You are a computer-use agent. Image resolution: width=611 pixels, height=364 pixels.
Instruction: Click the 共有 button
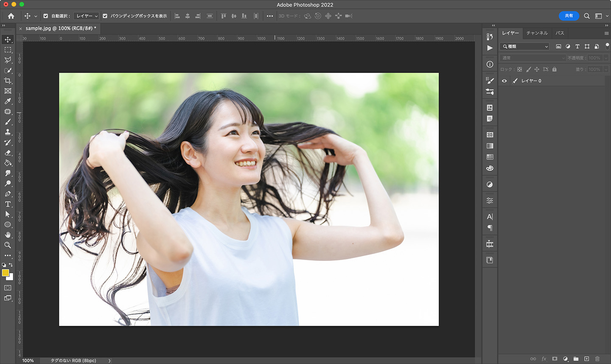point(569,16)
